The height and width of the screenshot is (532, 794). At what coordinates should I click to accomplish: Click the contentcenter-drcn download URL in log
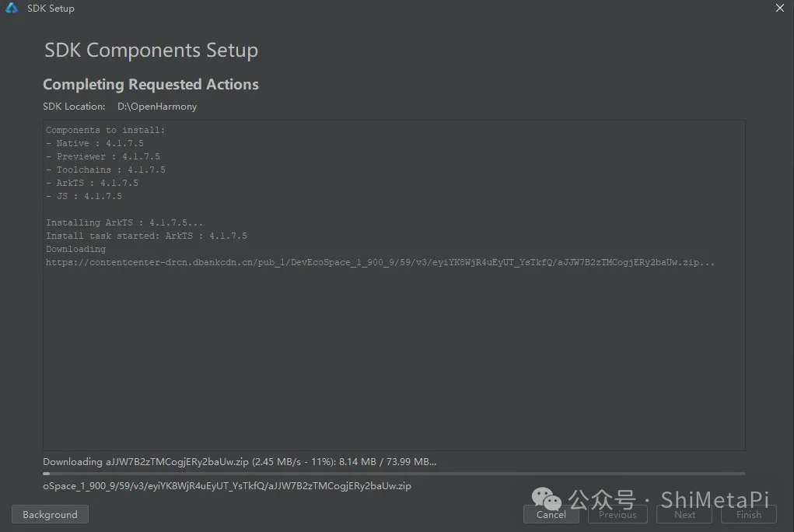pyautogui.click(x=380, y=263)
